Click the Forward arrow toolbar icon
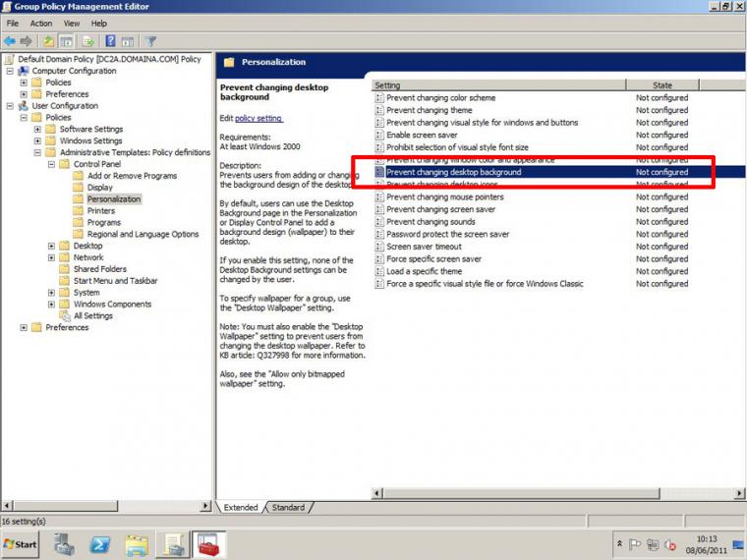Screen dimensions: 747x560 point(27,41)
